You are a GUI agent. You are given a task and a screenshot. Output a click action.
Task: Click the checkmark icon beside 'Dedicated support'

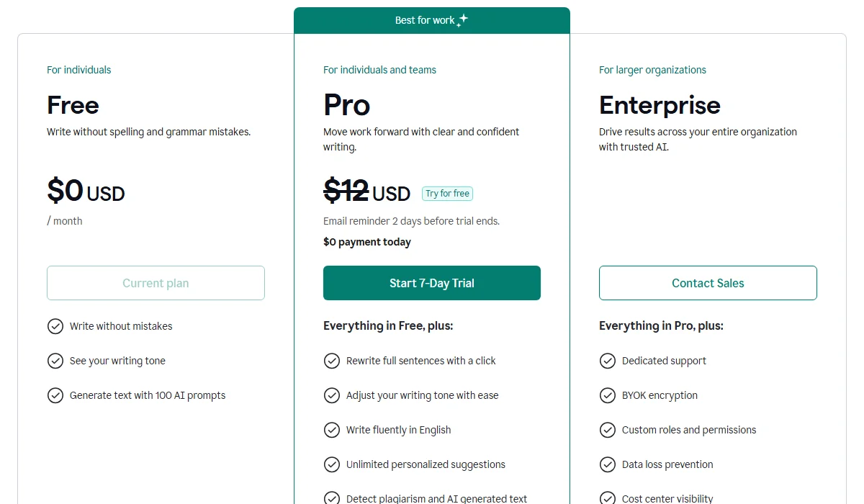[x=608, y=361]
